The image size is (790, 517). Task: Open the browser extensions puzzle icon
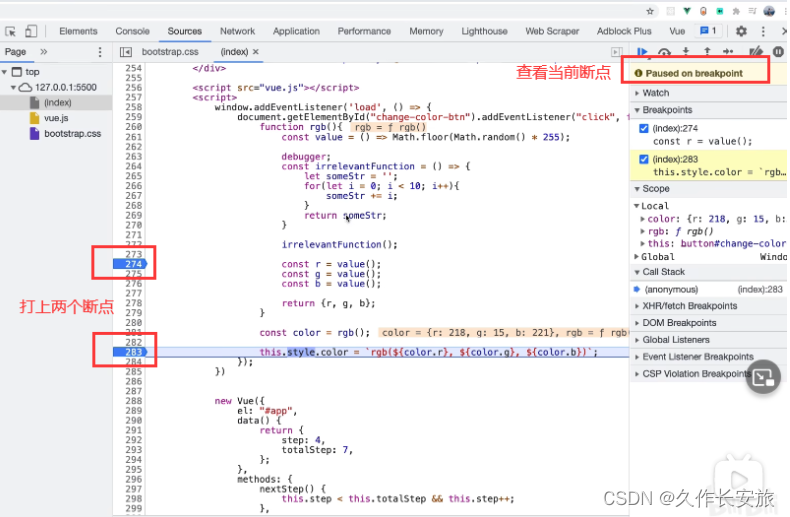click(736, 11)
